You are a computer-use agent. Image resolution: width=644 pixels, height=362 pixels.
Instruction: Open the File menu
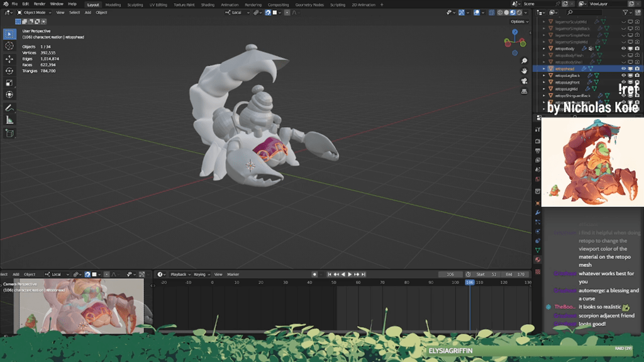point(15,4)
